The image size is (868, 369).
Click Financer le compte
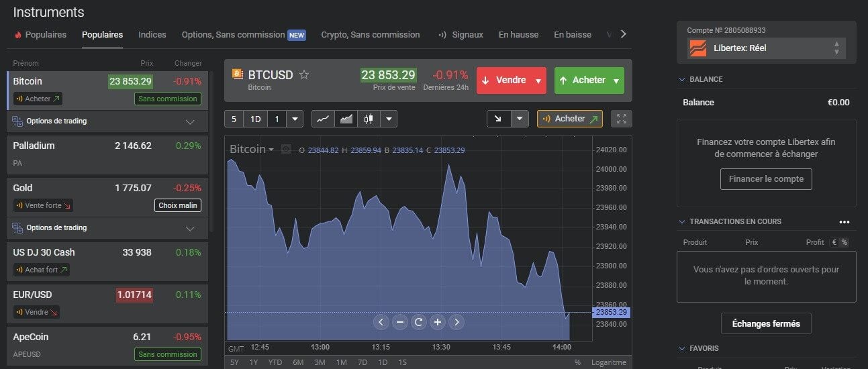(766, 179)
